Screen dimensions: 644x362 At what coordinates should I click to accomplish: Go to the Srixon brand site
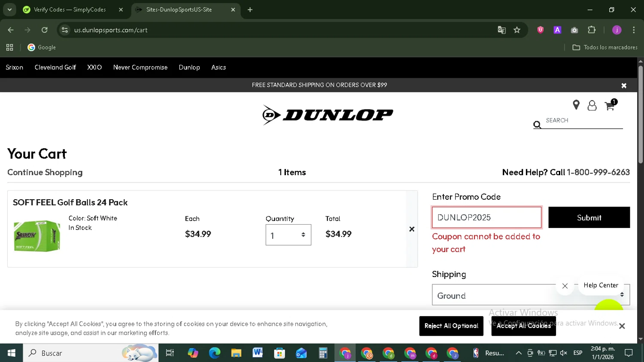(x=15, y=67)
